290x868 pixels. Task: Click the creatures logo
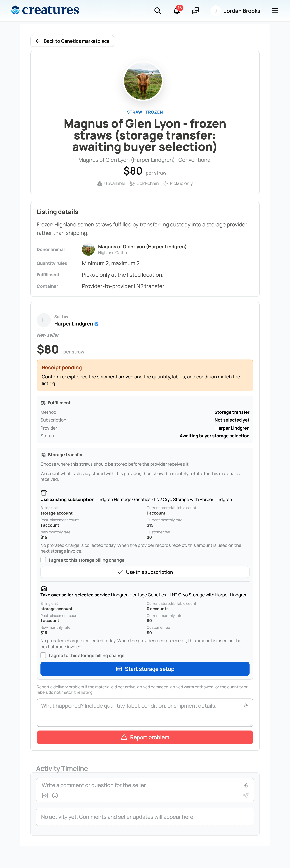45,10
